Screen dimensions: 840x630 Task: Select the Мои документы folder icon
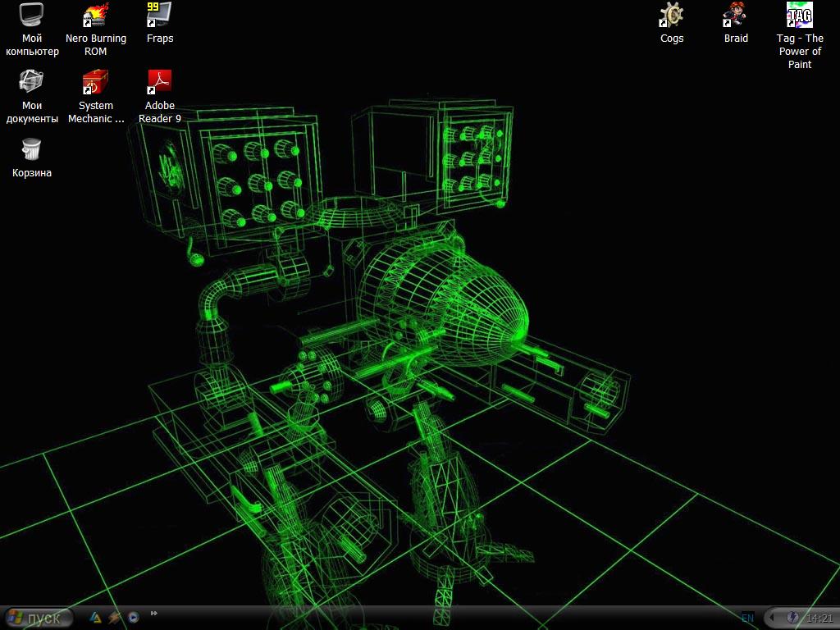tap(31, 83)
